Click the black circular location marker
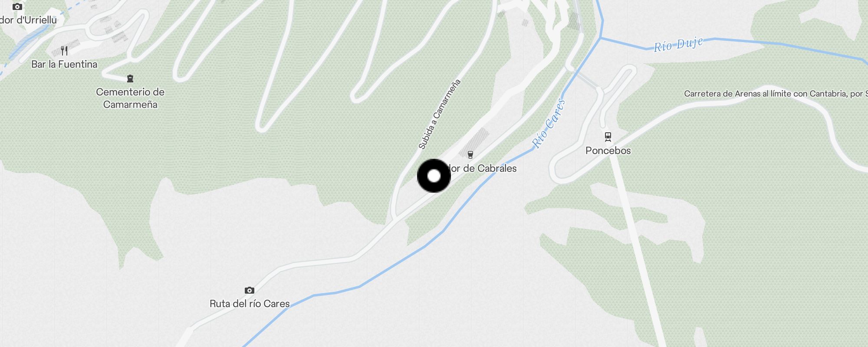Viewport: 868px width, 347px height. (434, 176)
